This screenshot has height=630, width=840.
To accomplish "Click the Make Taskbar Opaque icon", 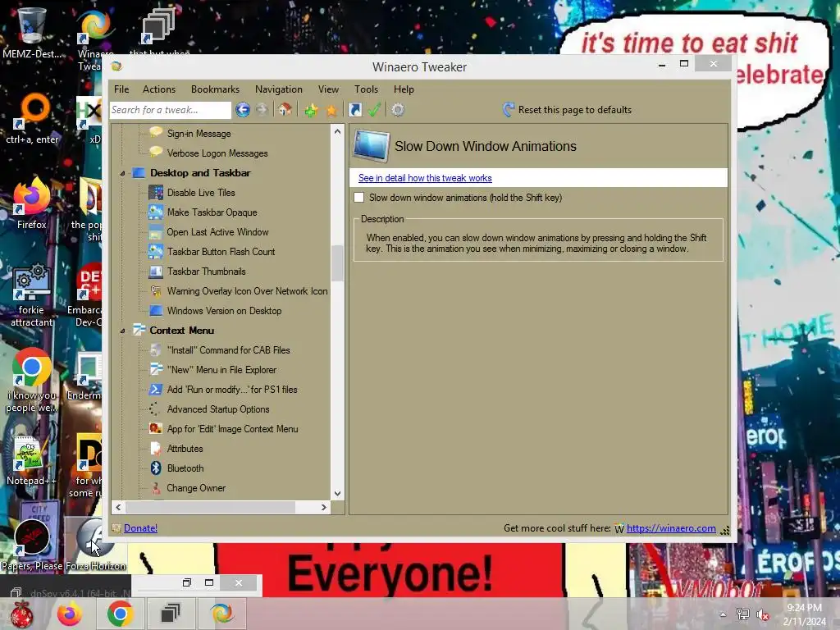I will [155, 212].
